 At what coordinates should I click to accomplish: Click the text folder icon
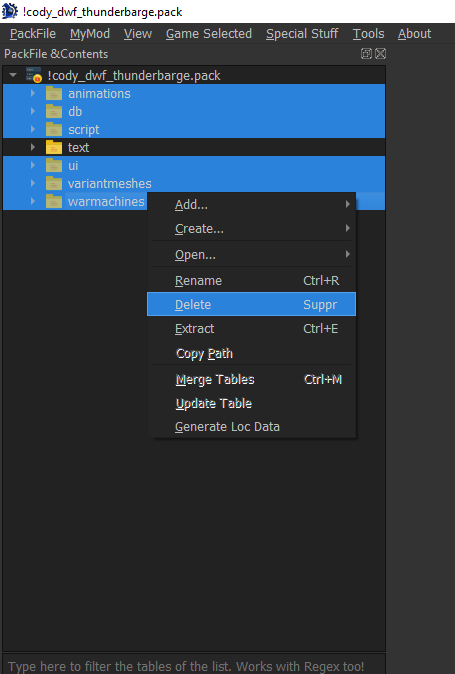[54, 147]
